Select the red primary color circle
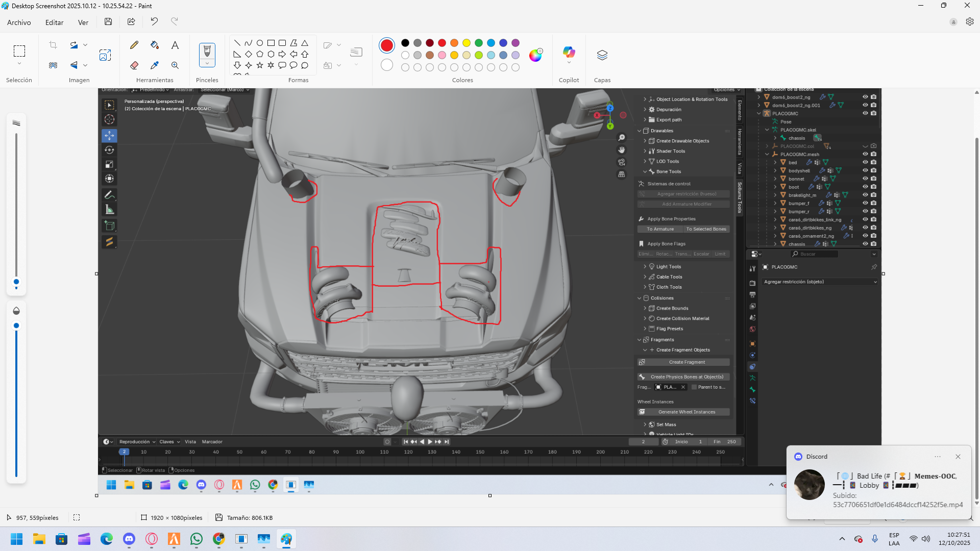 point(387,45)
